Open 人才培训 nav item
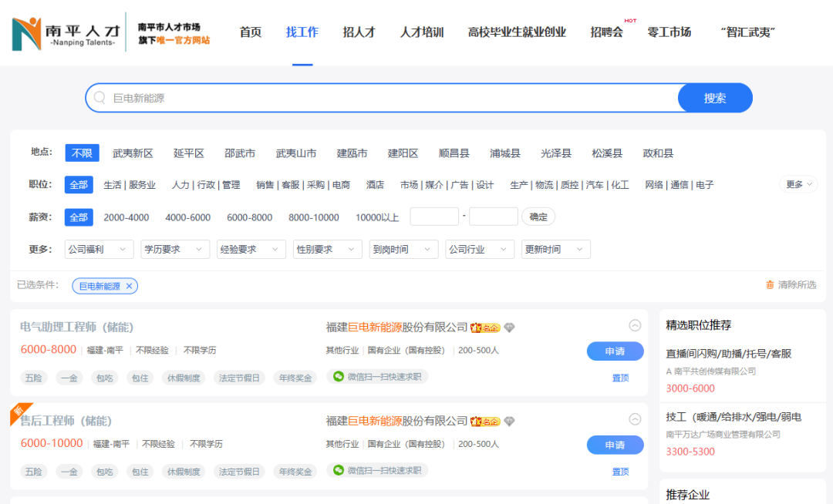 [422, 32]
